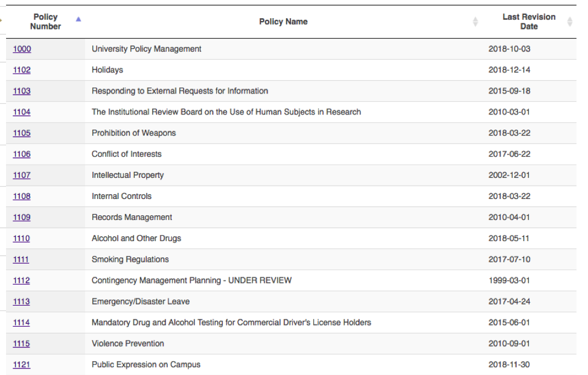This screenshot has width=588, height=375.
Task: Open policy 1109 Records Management link
Action: coord(22,217)
